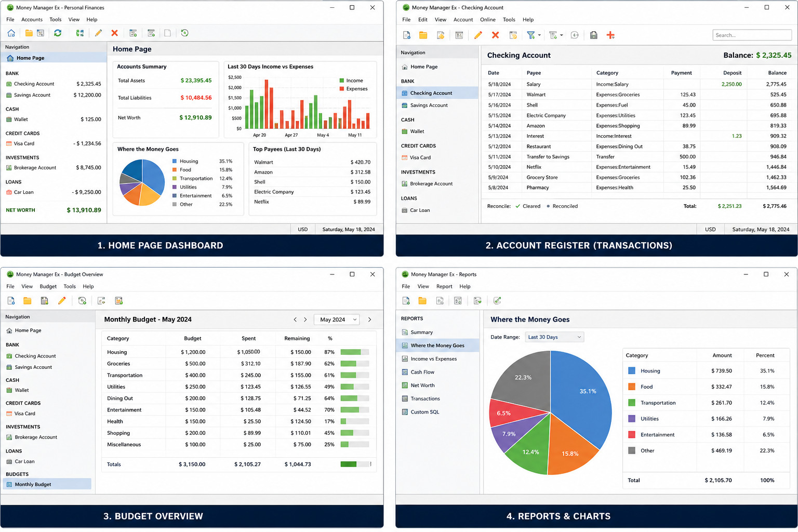Click the pencil edit icon in Checking Account toolbar
This screenshot has height=532, width=798.
[478, 35]
